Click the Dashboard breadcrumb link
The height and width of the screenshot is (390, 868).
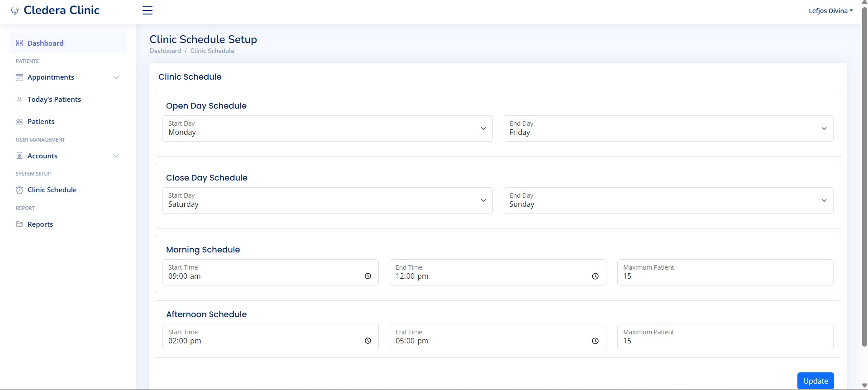165,51
